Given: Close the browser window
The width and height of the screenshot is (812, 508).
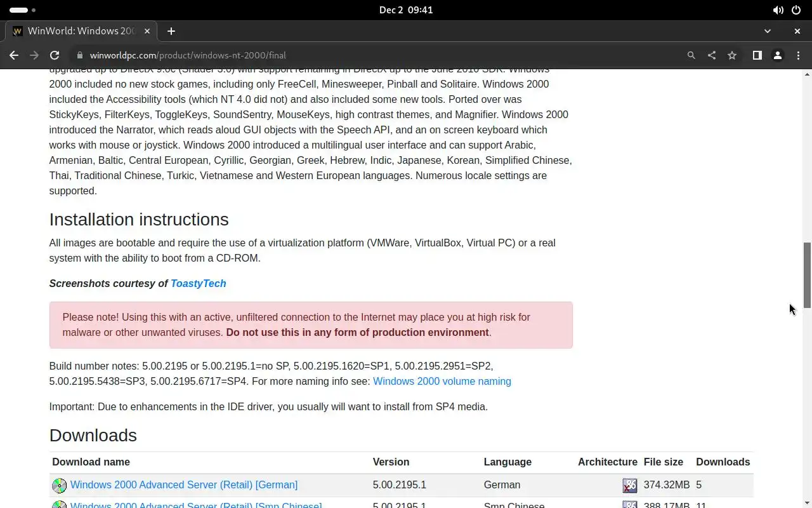Looking at the screenshot, I should [x=797, y=30].
